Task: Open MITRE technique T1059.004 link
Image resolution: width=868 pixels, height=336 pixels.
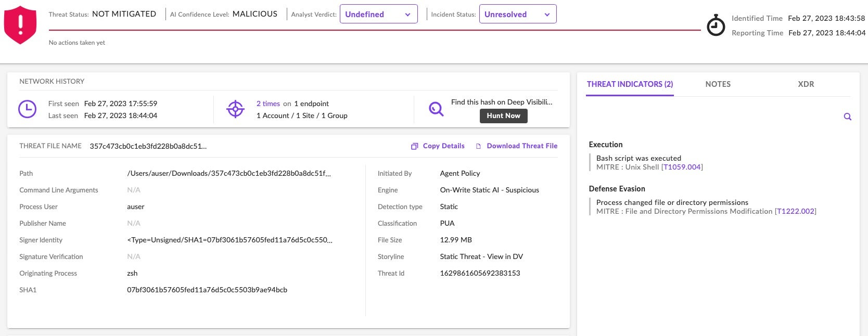Action: point(682,167)
